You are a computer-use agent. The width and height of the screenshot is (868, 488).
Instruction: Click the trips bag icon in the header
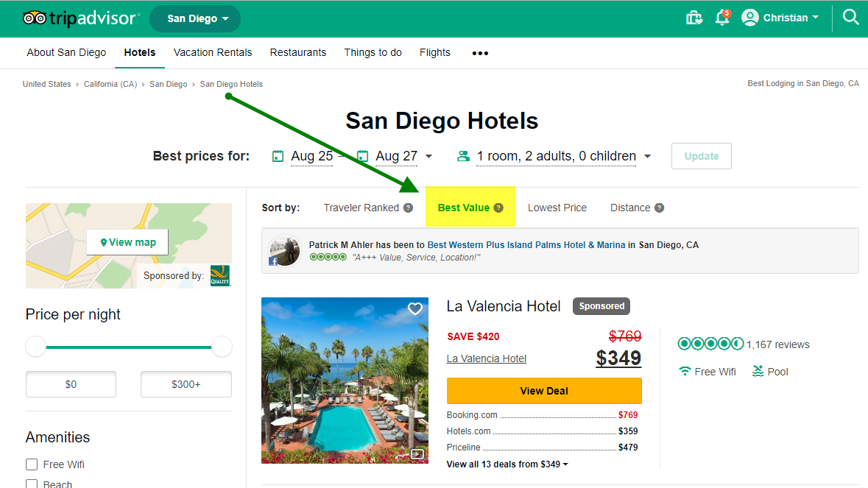point(693,18)
